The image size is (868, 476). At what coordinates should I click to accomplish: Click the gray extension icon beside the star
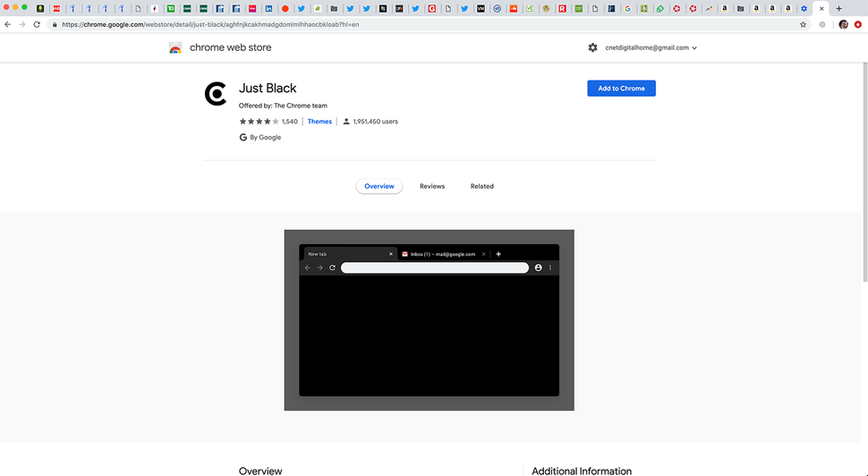pos(822,24)
